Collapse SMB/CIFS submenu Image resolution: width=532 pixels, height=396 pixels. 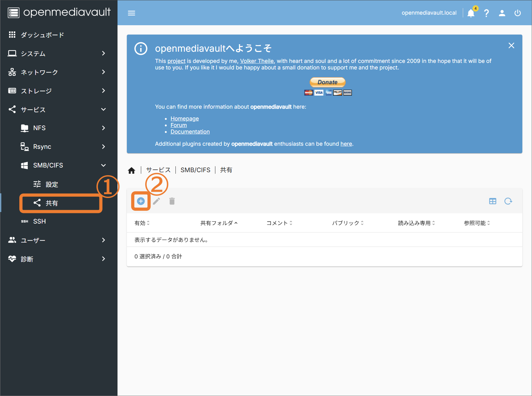59,165
